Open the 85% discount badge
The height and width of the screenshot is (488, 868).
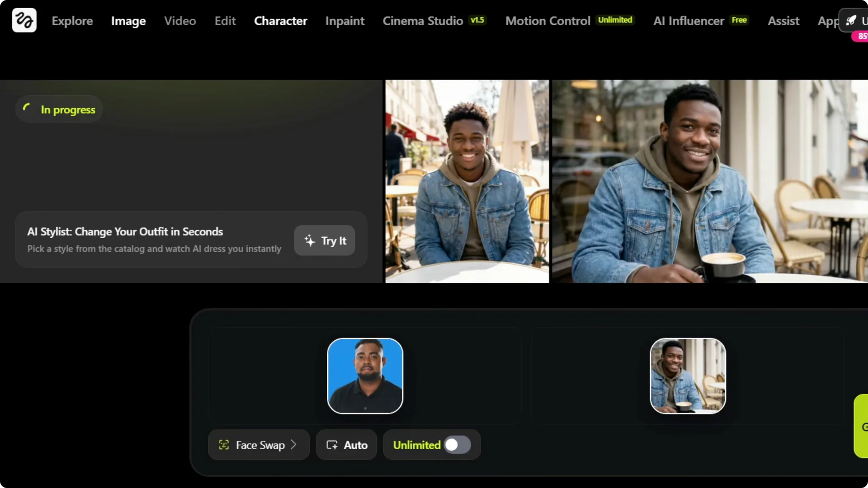862,36
